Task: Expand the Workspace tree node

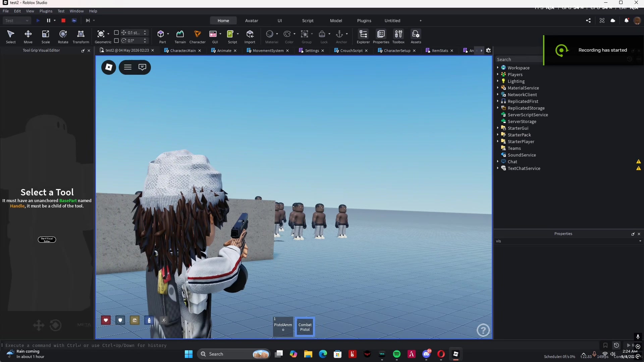Action: tap(498, 68)
